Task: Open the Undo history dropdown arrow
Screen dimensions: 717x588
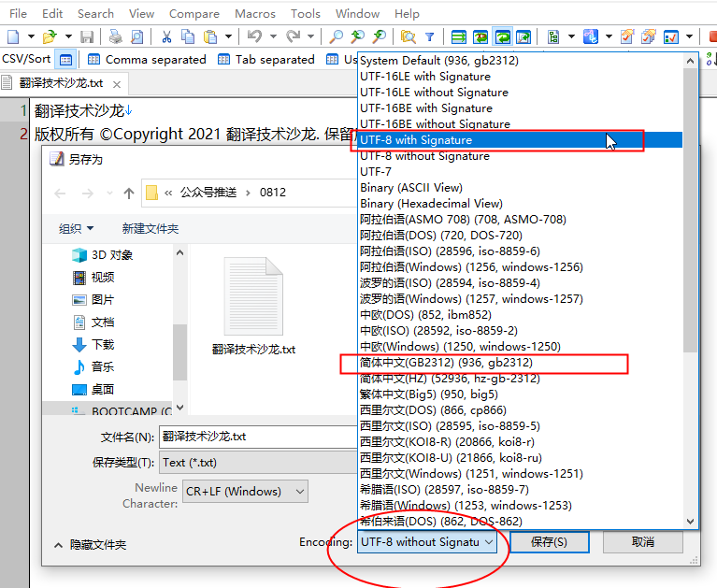Action: [x=274, y=36]
